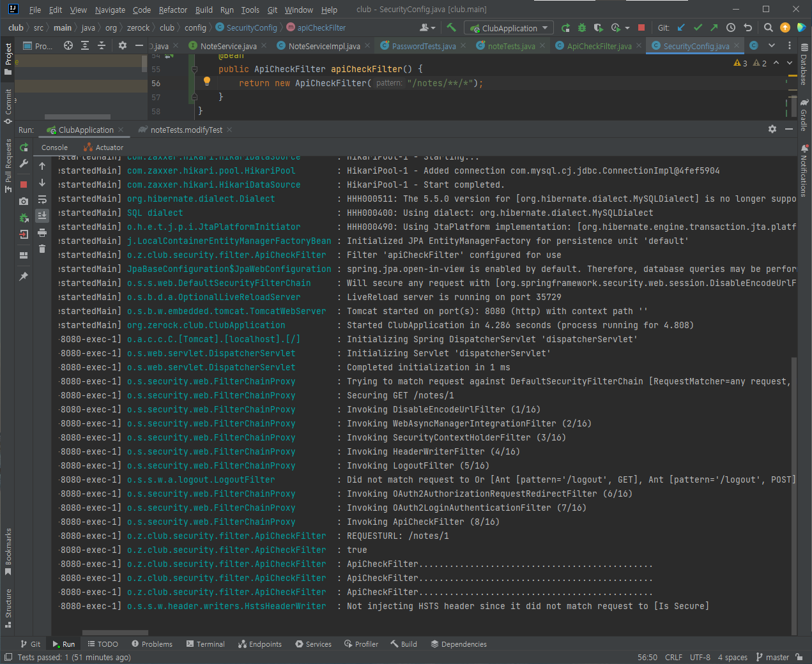Image resolution: width=812 pixels, height=664 pixels.
Task: Open the Dependencies tool window
Action: [459, 644]
